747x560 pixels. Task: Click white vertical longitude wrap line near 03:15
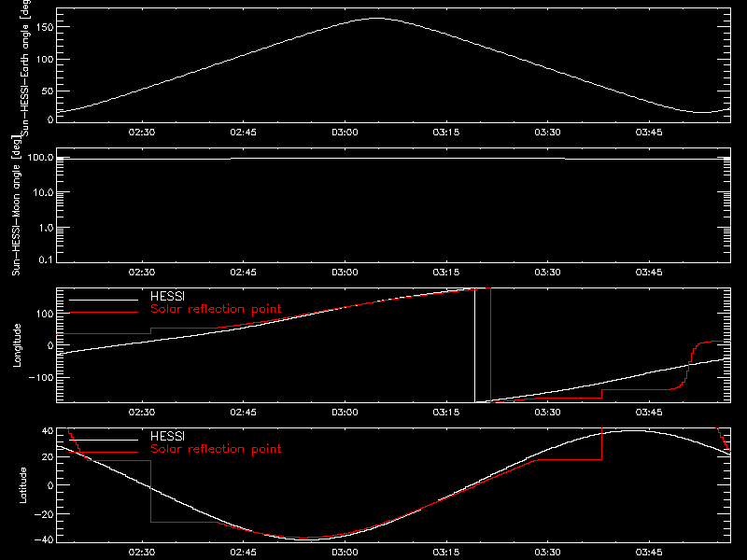tap(475, 345)
